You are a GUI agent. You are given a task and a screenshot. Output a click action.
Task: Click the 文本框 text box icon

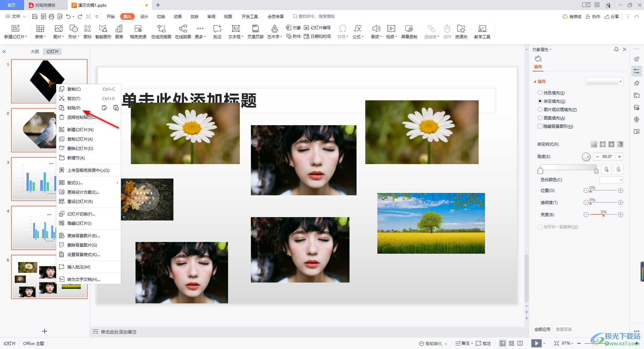coord(236,29)
